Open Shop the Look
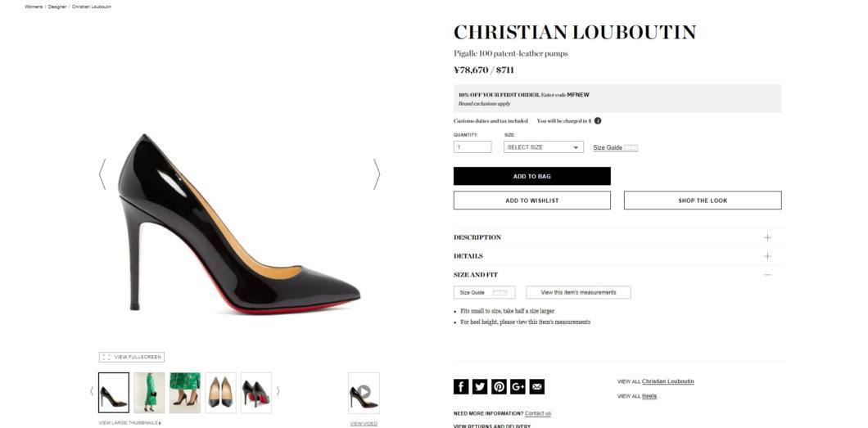868x428 pixels. [703, 200]
